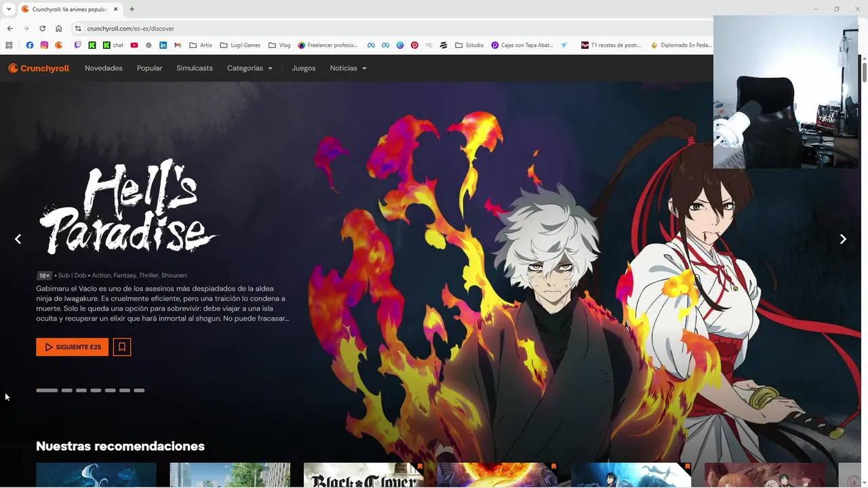Open the ChatGPT bookmark icon

(149, 45)
